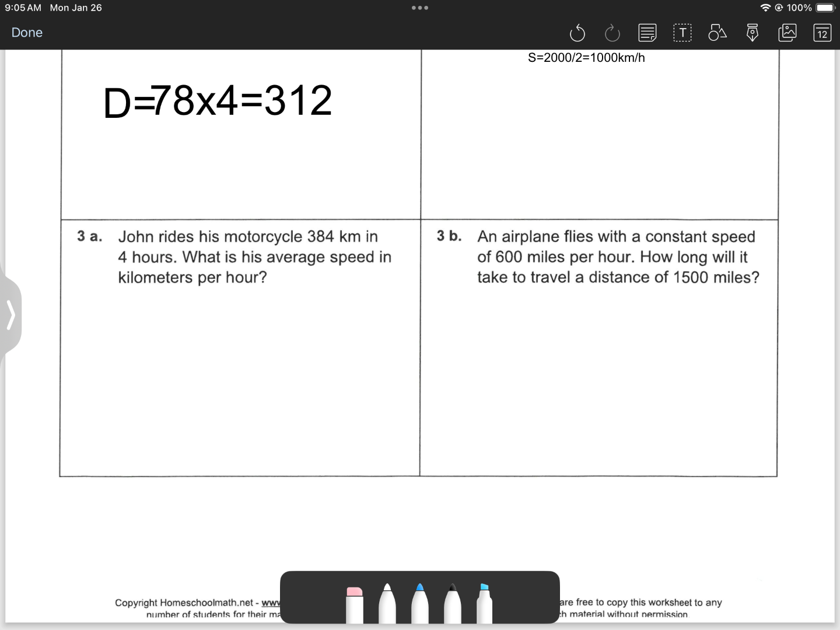Select the blue pen

point(420,604)
